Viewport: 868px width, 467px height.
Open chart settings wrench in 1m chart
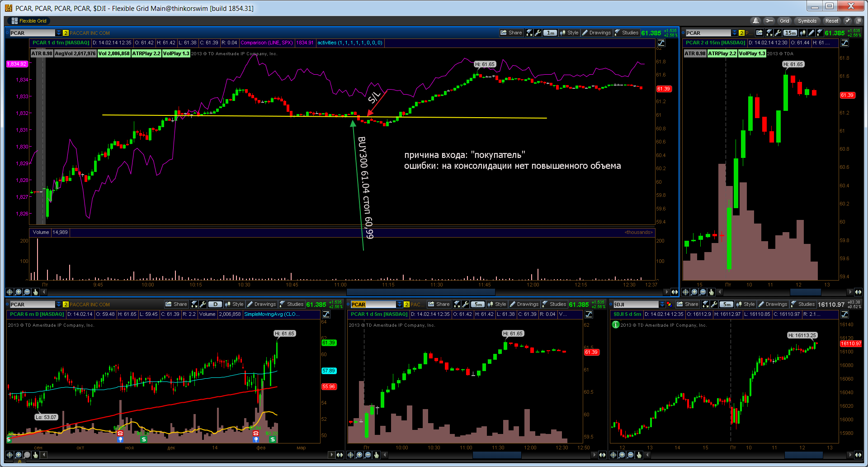tap(538, 33)
